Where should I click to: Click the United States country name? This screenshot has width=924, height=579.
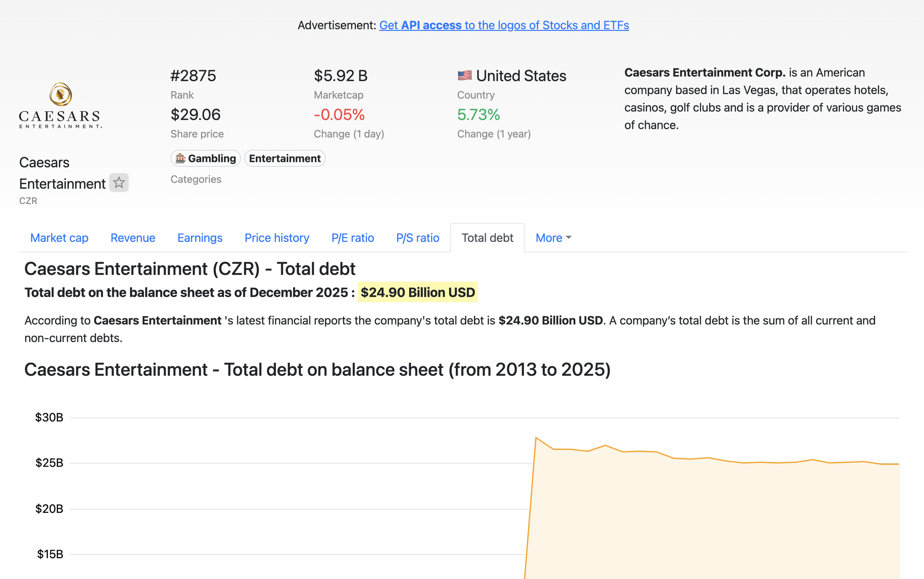[x=521, y=76]
